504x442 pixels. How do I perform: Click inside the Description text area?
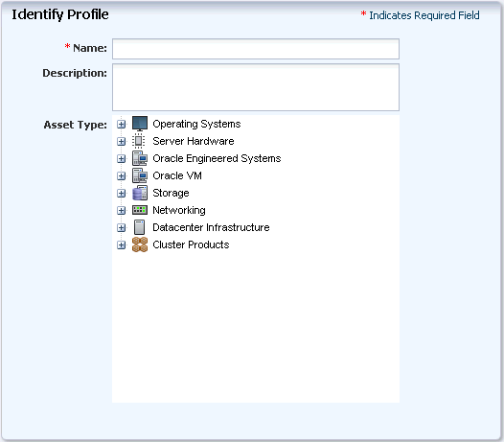click(x=256, y=87)
